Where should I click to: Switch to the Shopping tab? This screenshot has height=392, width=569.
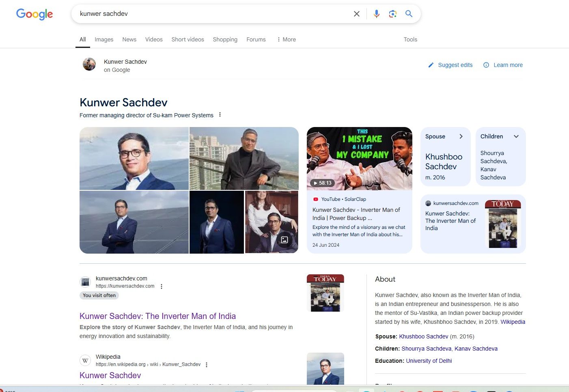pos(225,39)
